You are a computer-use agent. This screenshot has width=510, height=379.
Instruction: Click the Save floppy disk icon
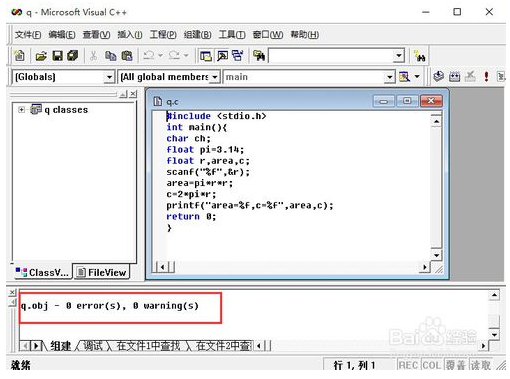click(x=57, y=56)
